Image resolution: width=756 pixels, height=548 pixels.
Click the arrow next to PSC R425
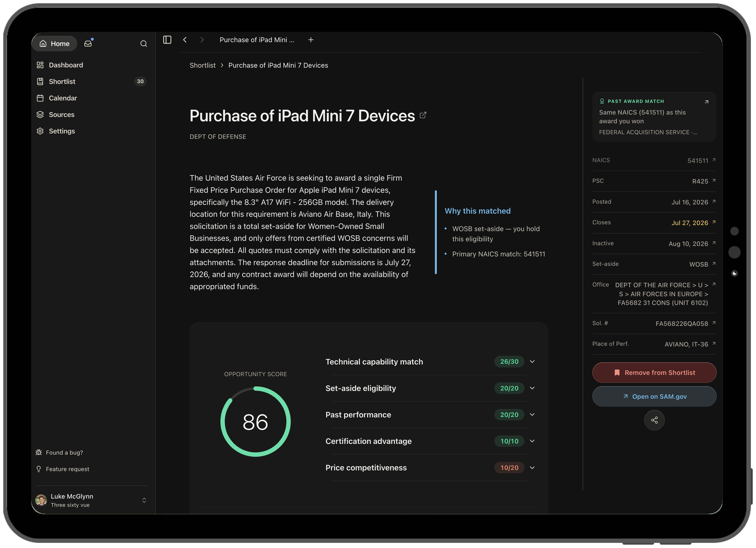coord(714,181)
